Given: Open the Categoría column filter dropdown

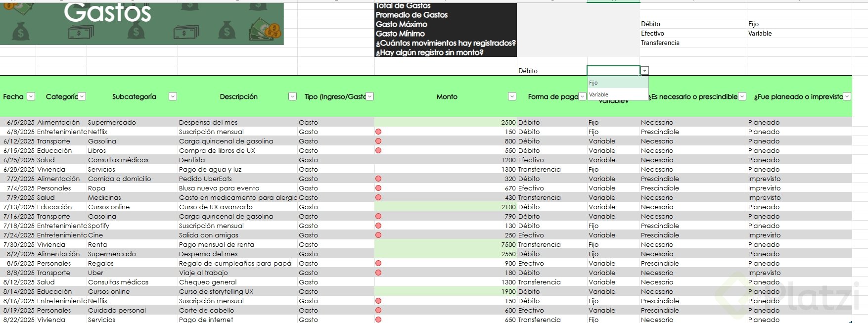Looking at the screenshot, I should pos(82,96).
